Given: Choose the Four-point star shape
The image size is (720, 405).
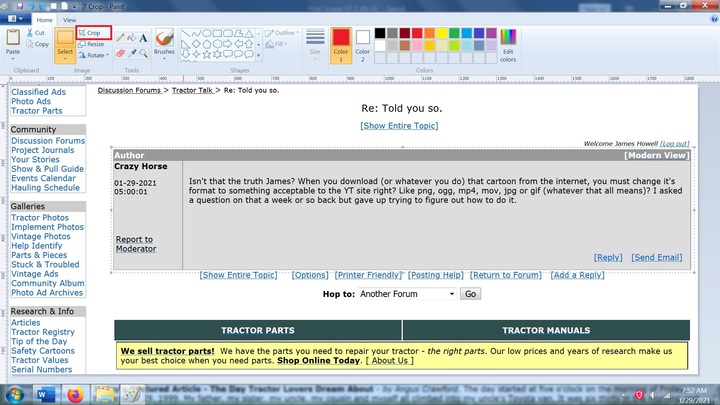Looking at the screenshot, I should click(x=196, y=54).
